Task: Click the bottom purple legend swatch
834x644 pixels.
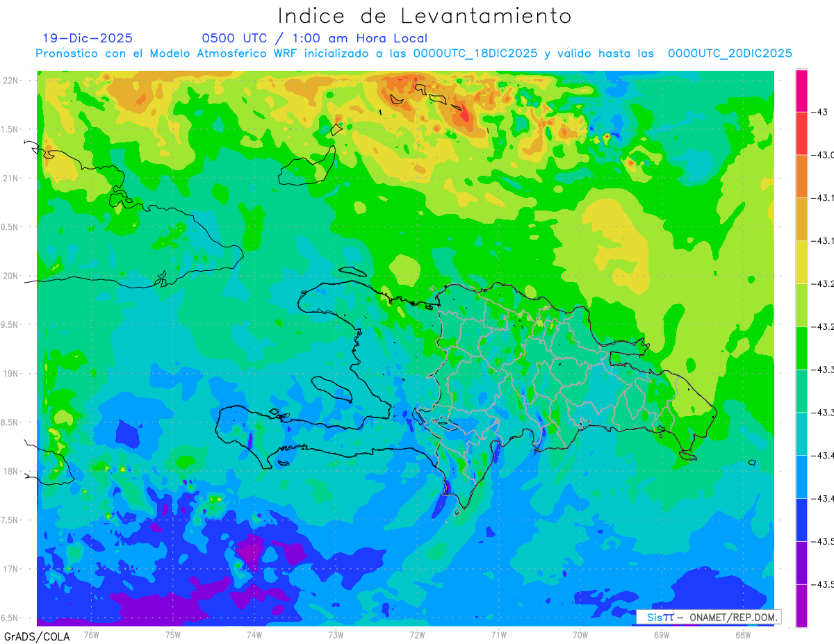Action: 801,606
